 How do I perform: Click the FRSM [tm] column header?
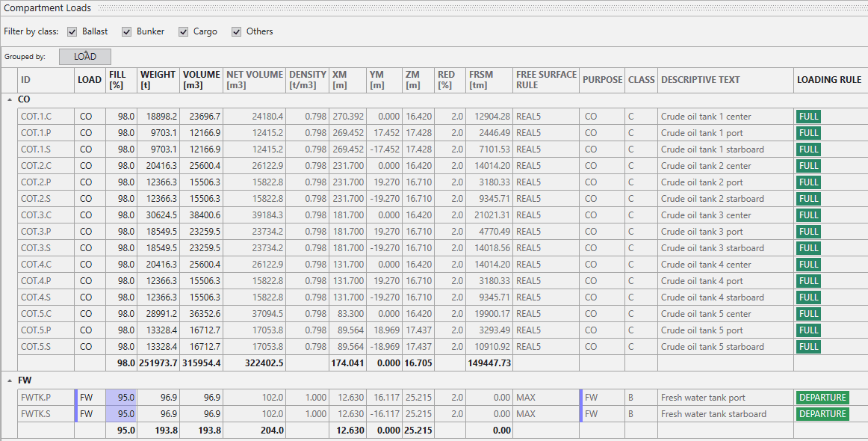click(489, 80)
